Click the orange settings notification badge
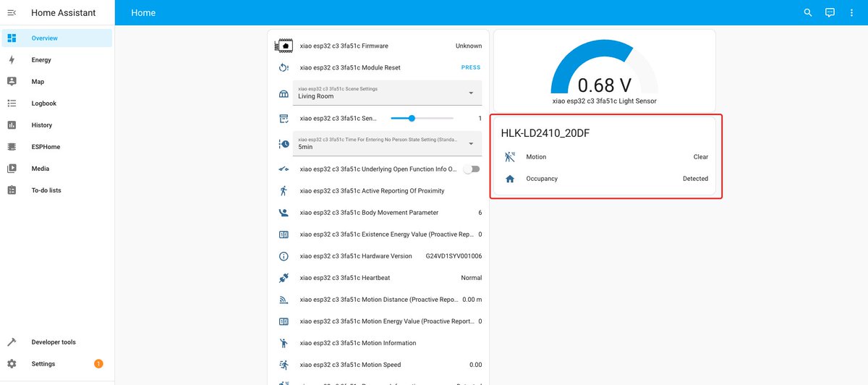Screen dimensions: 868x385 point(98,364)
